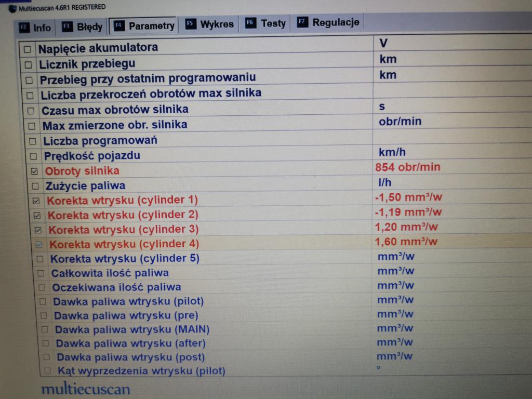
Task: Enable Zużycie paliwa checkbox
Action: pyautogui.click(x=35, y=187)
